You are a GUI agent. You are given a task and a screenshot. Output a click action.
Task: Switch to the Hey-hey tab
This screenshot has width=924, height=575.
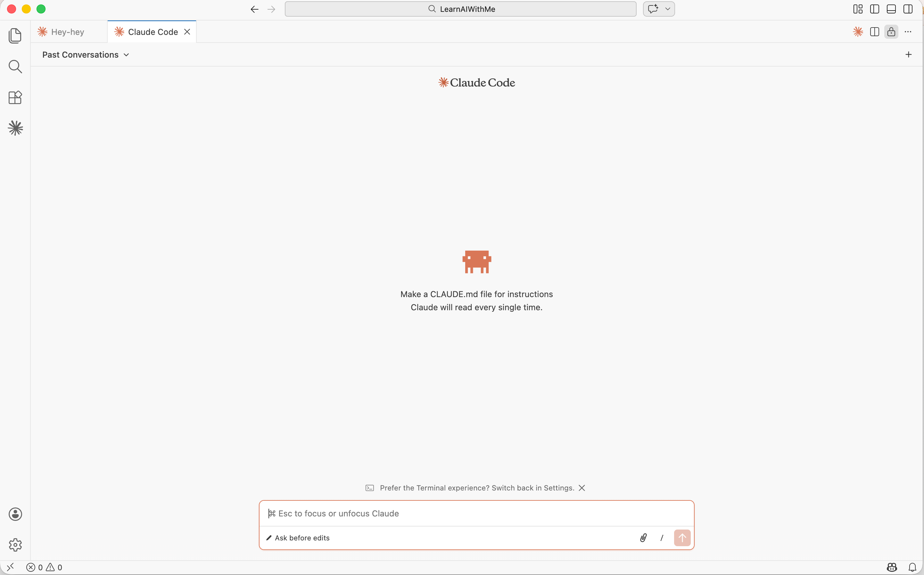click(x=68, y=32)
